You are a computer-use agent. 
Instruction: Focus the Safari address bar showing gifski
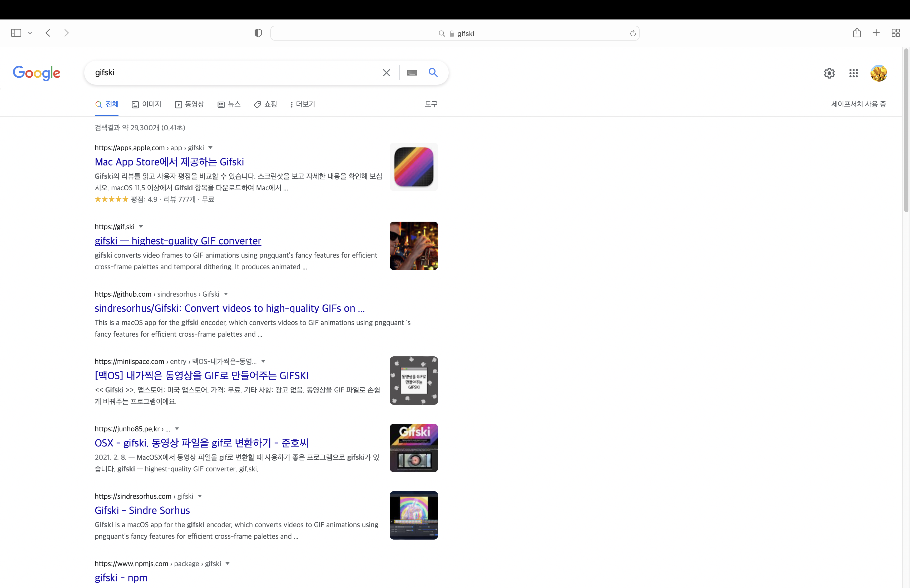pos(455,33)
